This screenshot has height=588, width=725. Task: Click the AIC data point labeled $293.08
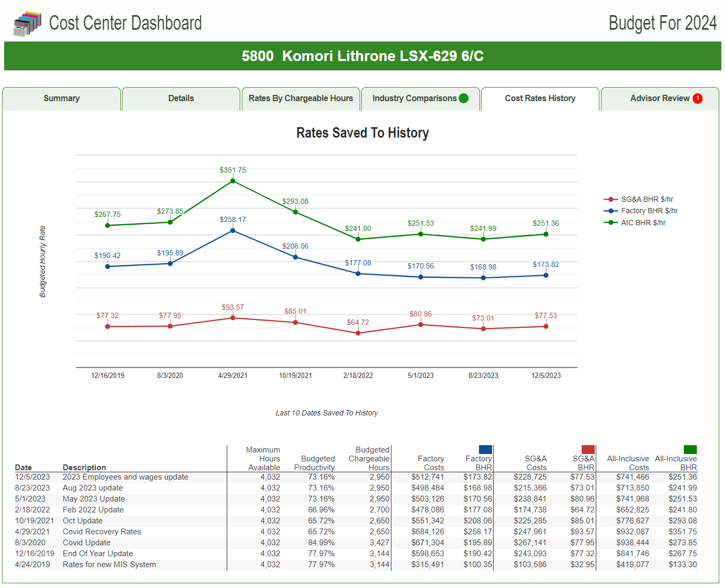pos(296,212)
